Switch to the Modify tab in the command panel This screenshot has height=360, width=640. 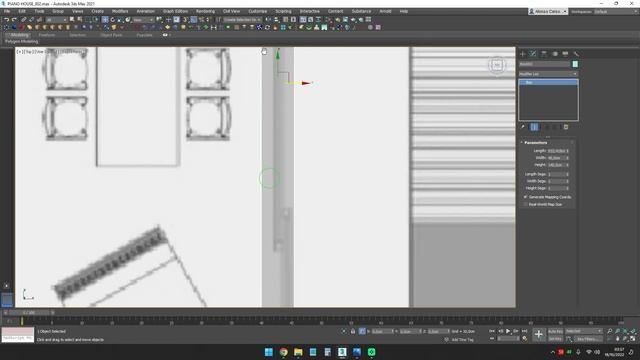click(533, 54)
